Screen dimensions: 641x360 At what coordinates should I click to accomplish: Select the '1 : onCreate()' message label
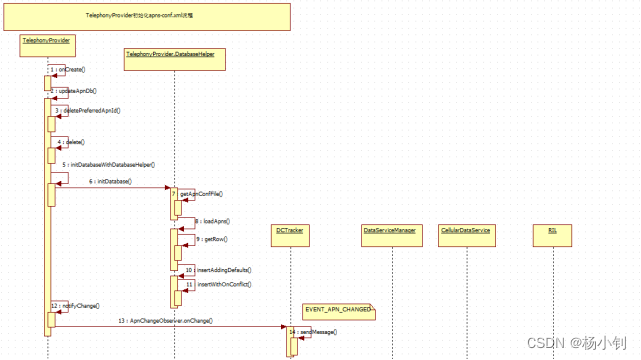click(68, 69)
